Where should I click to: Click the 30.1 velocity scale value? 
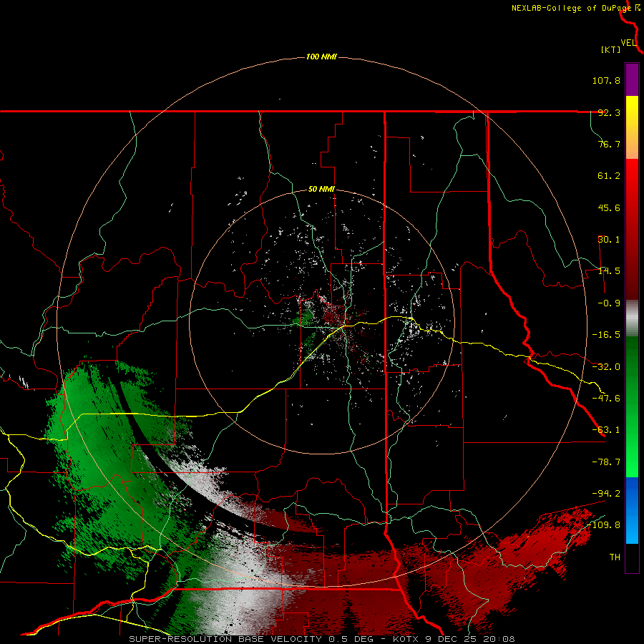609,240
